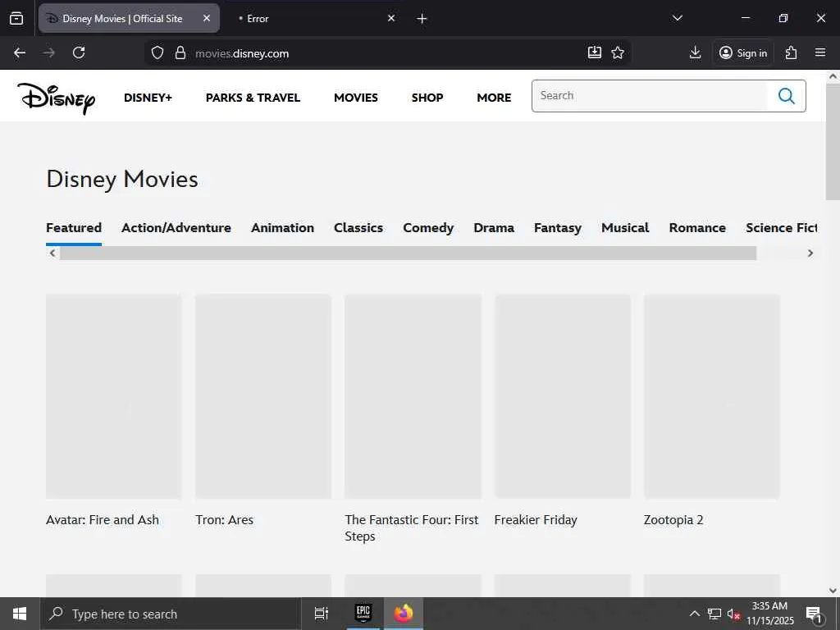This screenshot has width=840, height=630.
Task: Open Firefox extensions menu
Action: 792,52
